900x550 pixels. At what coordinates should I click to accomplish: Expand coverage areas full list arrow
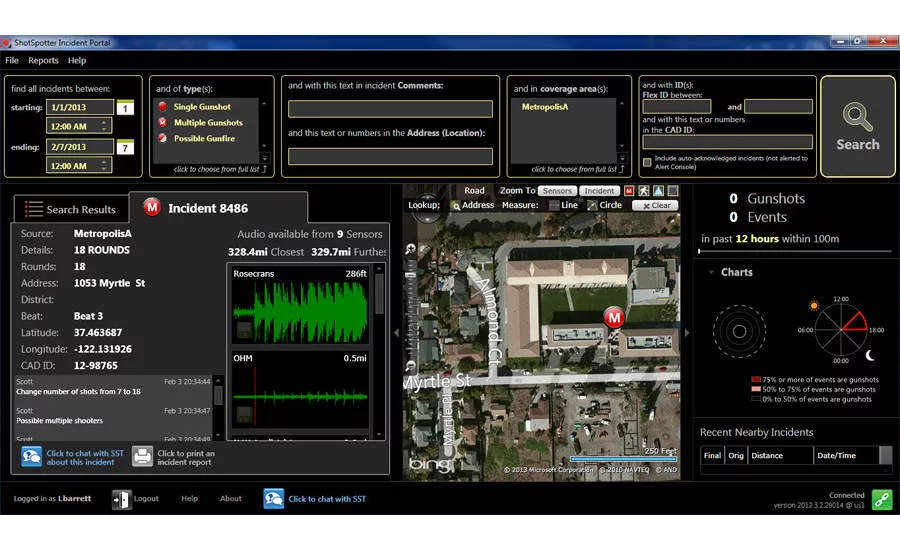(622, 158)
